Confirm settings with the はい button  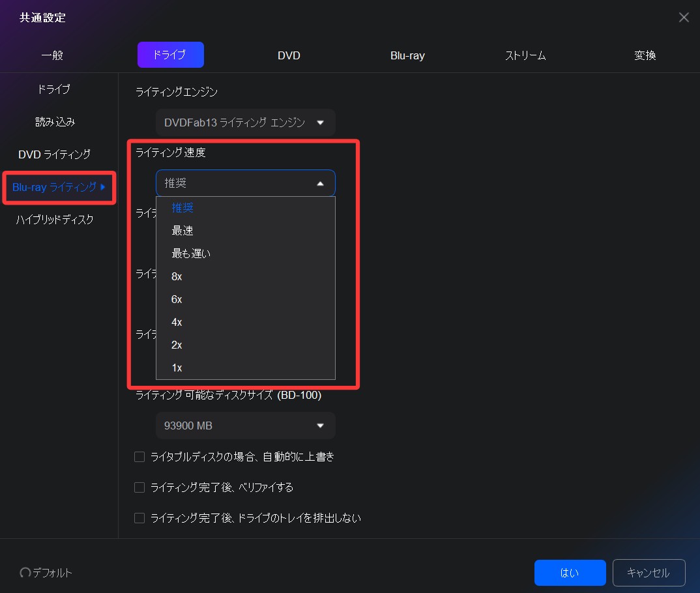(x=570, y=573)
